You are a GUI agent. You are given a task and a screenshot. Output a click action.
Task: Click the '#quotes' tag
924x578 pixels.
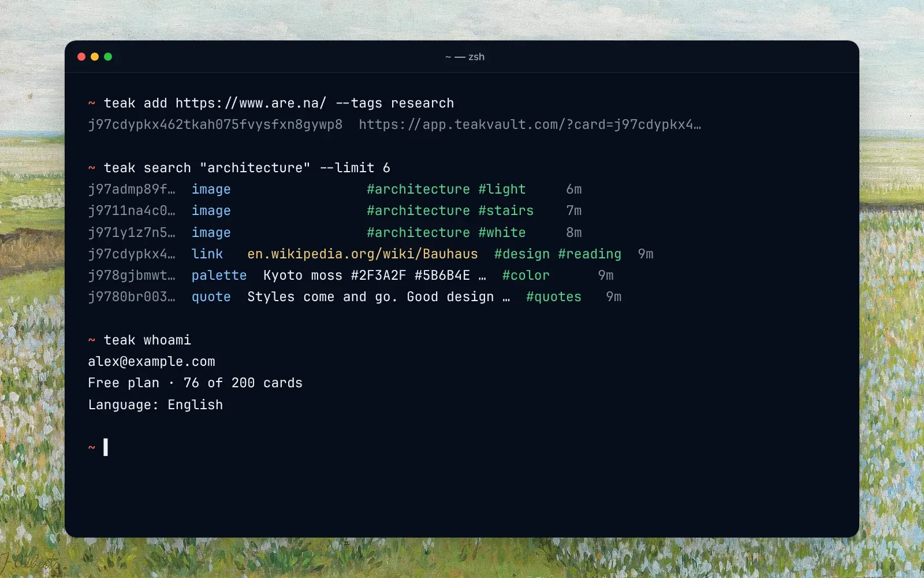(554, 297)
